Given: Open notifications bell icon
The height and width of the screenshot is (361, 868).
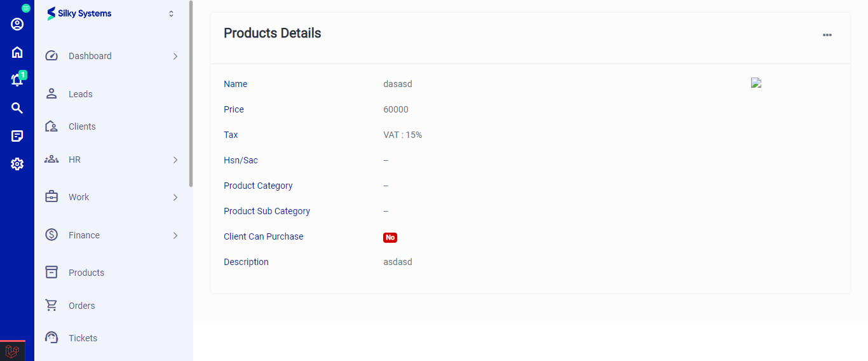Looking at the screenshot, I should (17, 80).
